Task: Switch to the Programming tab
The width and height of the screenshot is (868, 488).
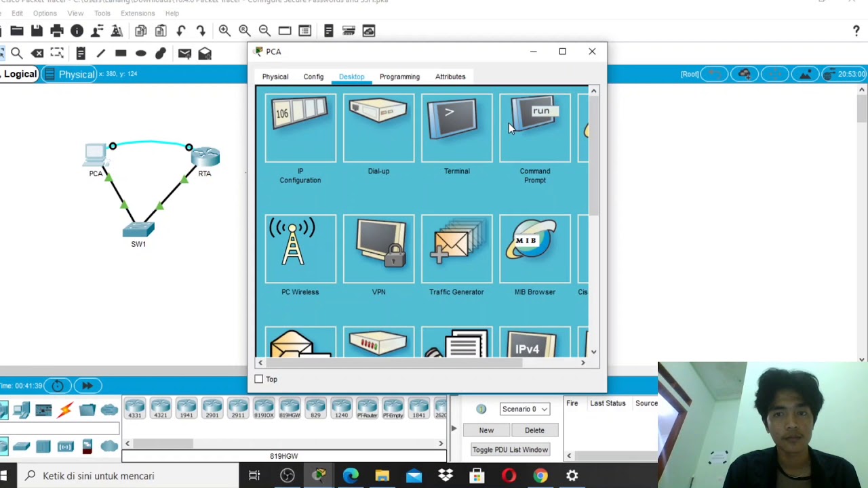Action: pyautogui.click(x=399, y=77)
